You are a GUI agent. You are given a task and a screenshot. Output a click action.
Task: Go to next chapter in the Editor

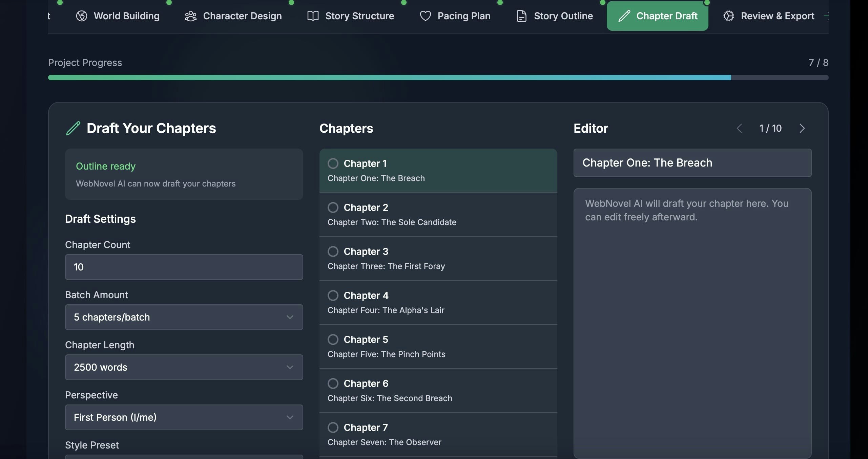[x=802, y=128]
